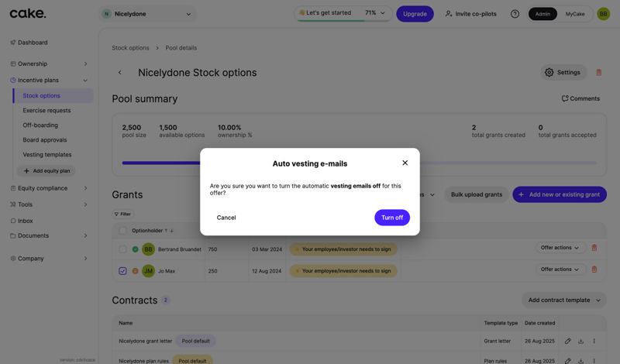Screen dimensions: 620x364
Task: Delete pool using red trash icon
Action: (x=598, y=73)
